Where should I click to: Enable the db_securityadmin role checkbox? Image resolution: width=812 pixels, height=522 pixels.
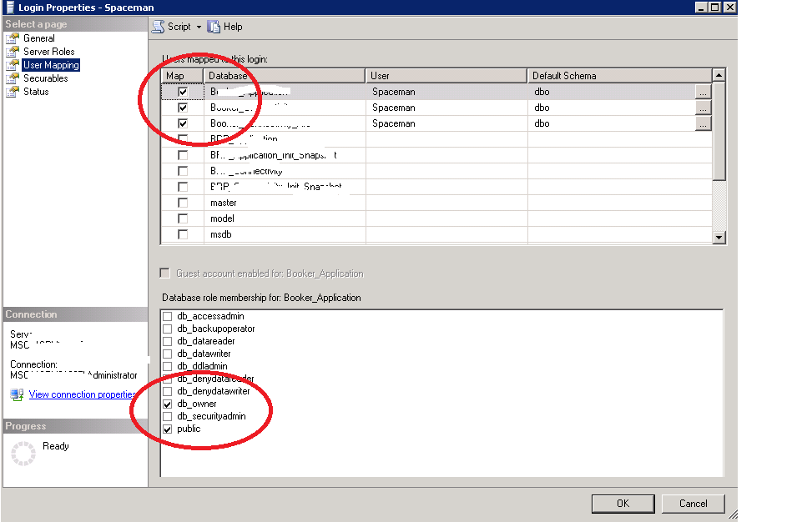tap(167, 416)
